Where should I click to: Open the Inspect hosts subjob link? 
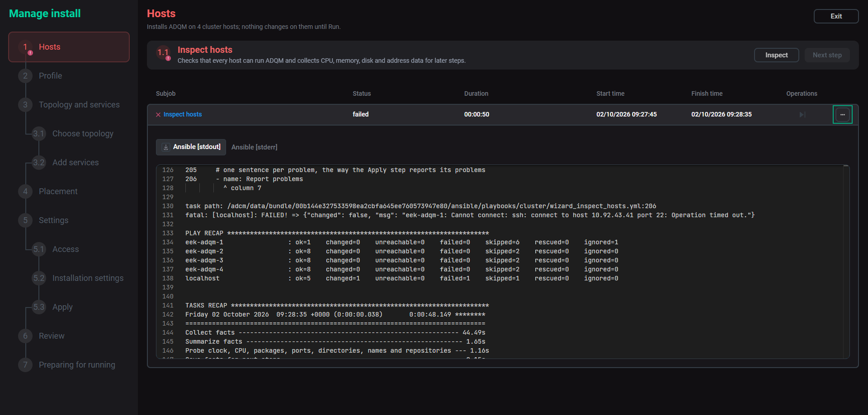pyautogui.click(x=183, y=115)
